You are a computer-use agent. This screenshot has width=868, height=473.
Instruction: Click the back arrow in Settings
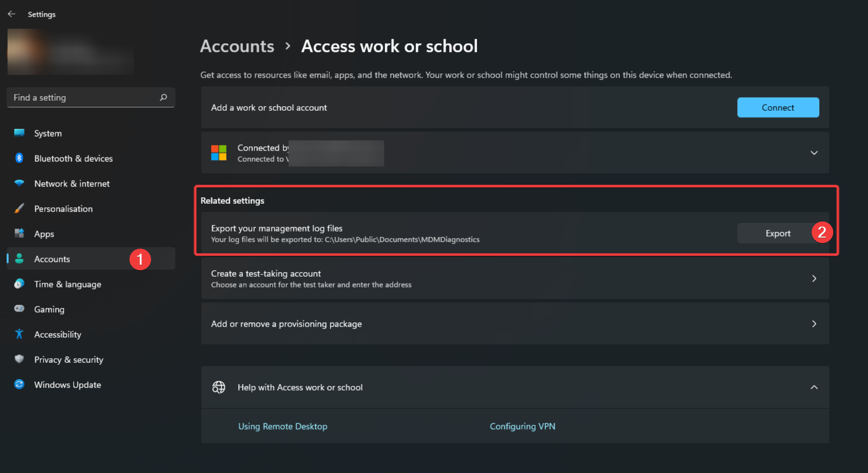(11, 14)
